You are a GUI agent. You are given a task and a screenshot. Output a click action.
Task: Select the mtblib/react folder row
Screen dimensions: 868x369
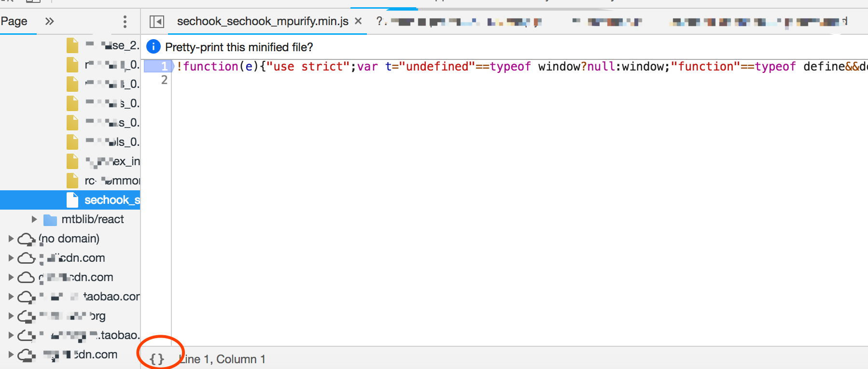(x=70, y=219)
